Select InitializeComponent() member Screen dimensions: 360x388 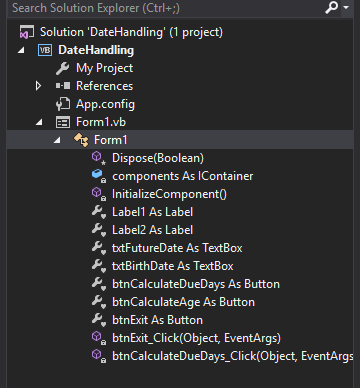pos(169,194)
